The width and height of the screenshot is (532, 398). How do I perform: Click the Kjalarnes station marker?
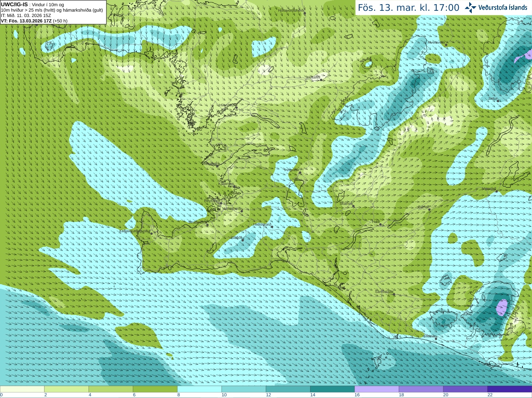point(235,187)
